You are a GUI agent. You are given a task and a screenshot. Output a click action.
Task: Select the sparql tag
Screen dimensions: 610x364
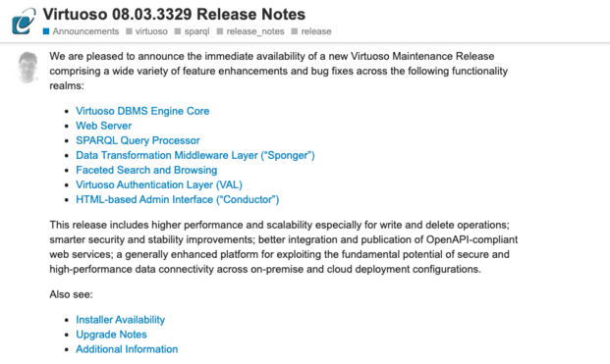click(196, 31)
